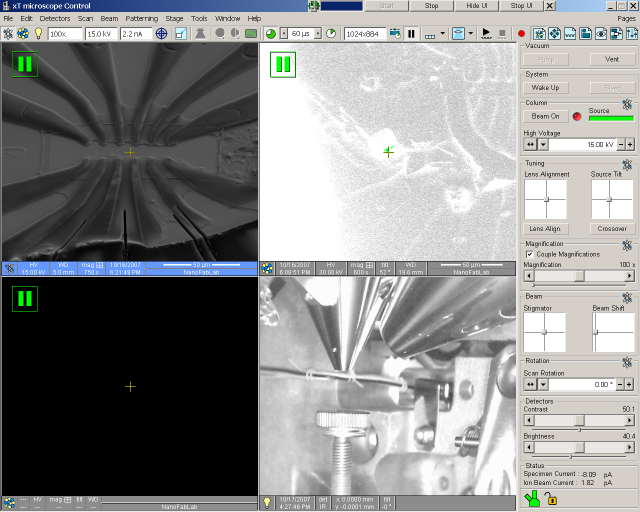
Task: Click the Wake Up button
Action: pos(545,88)
